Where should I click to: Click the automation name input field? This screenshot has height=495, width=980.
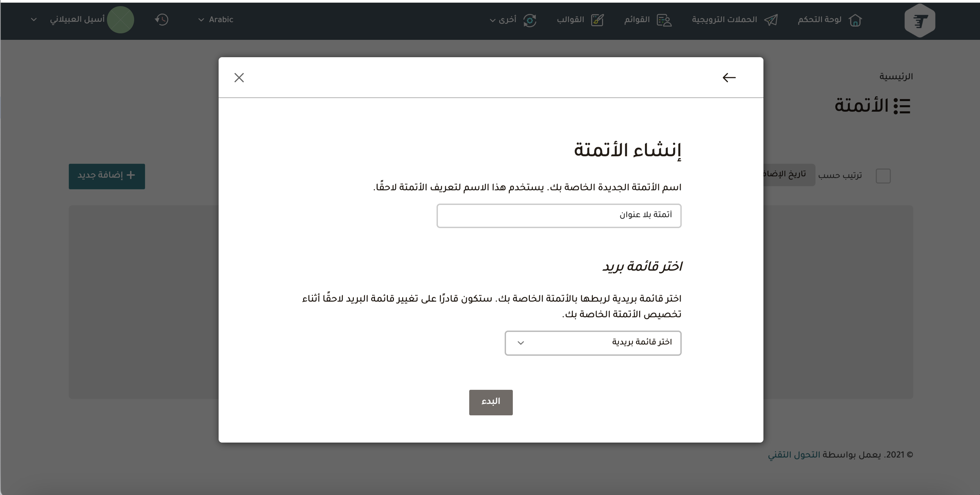coord(558,216)
